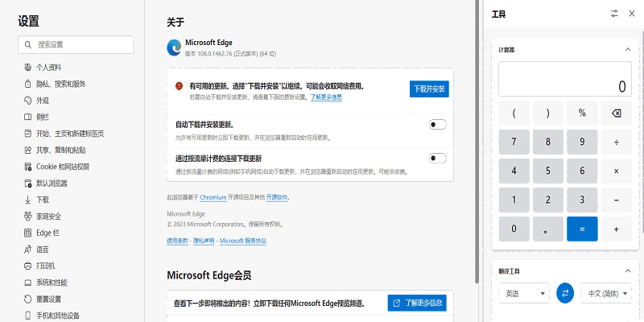Click the sidebar icon beside 侧栏
Image resolution: width=644 pixels, height=322 pixels.
[28, 117]
